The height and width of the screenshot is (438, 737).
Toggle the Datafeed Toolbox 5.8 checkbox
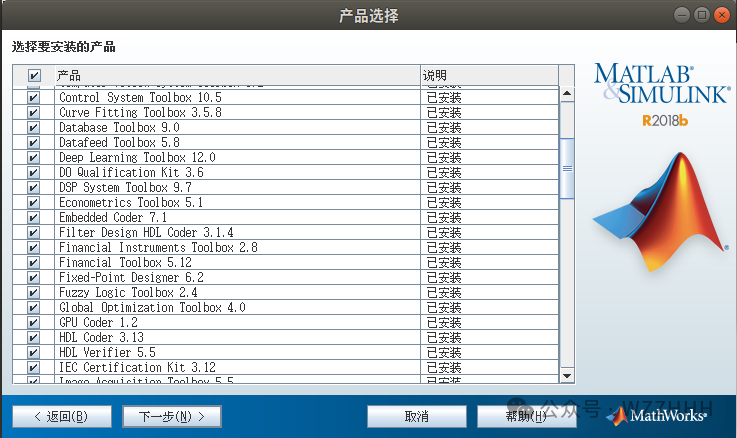tap(33, 142)
